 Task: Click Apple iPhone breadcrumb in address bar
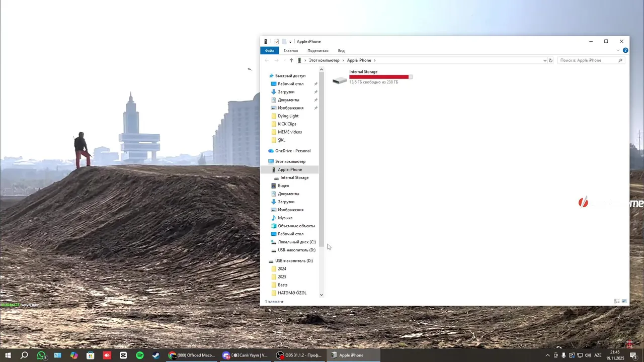point(359,60)
